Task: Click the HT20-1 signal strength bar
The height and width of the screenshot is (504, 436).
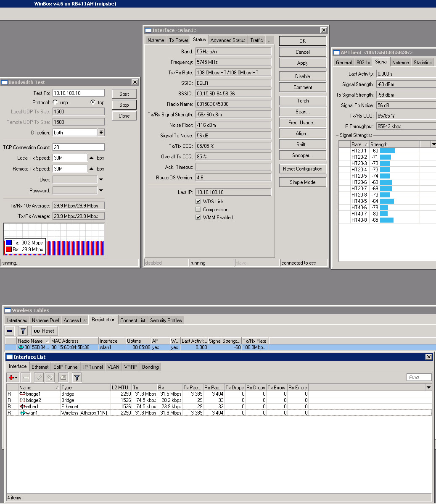Action: (387, 151)
